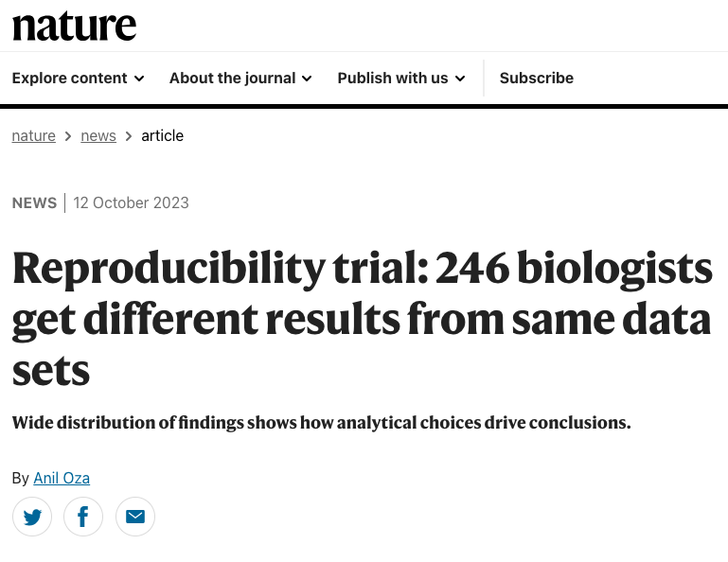Expand the About the journal chevron
Viewport: 728px width, 562px height.
pyautogui.click(x=307, y=79)
